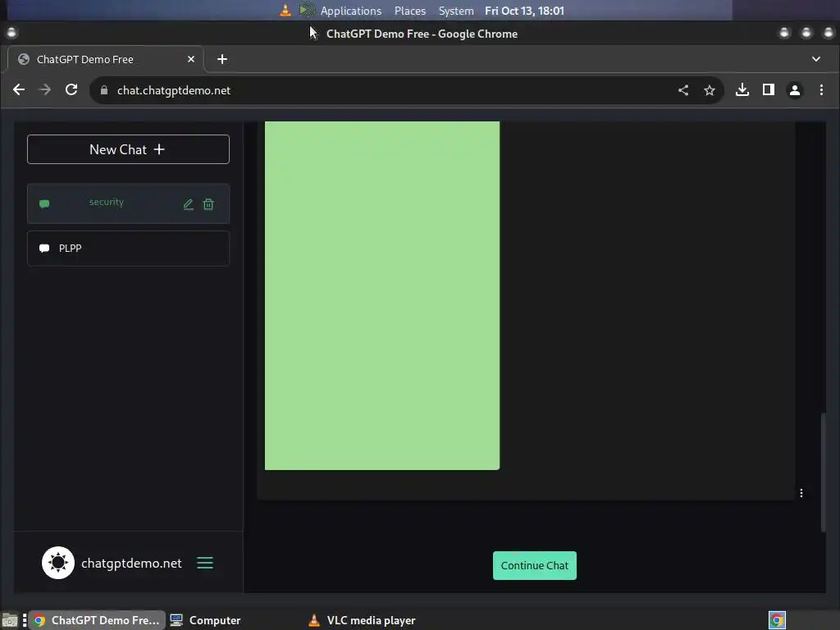Click the clock showing Fri Oct 13, 18:01

click(524, 11)
